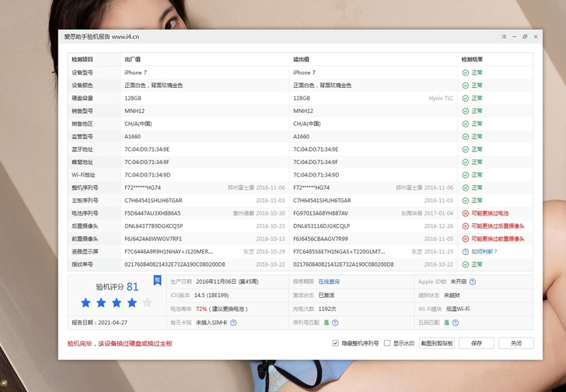Image resolution: width=566 pixels, height=392 pixels.
Task: Click the iOS版本 14.5 (18E199) value
Action: pyautogui.click(x=211, y=296)
